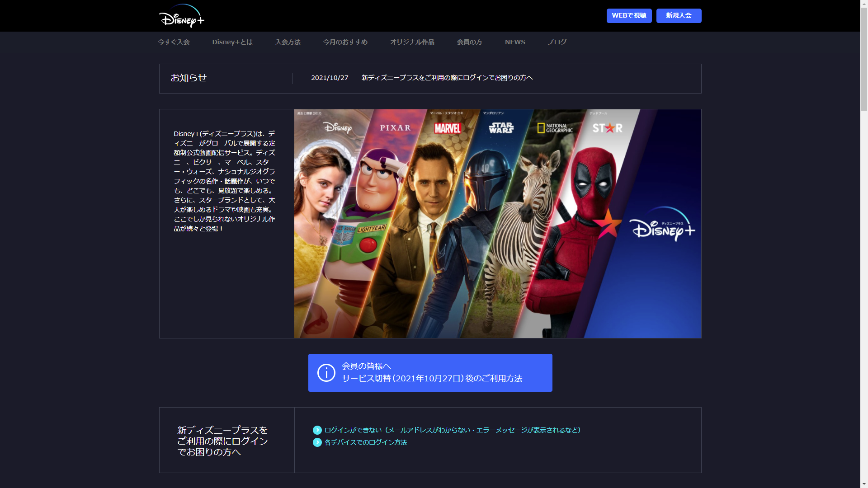Click the Disney+ description paragraph

coord(224,181)
